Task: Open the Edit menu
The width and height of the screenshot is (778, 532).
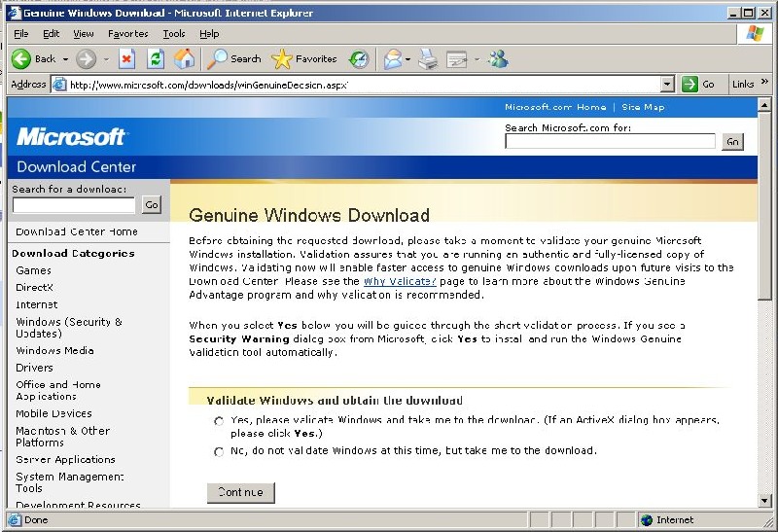Action: pos(52,34)
